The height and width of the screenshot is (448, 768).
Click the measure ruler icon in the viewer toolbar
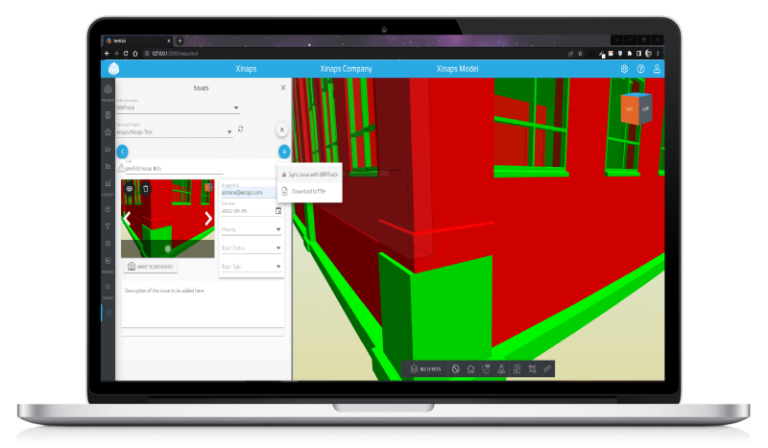pos(547,369)
